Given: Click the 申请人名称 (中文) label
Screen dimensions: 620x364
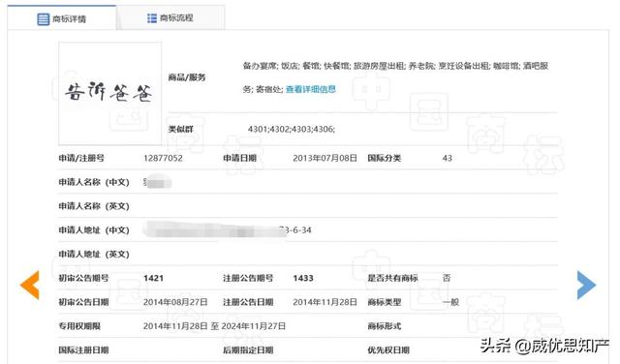Looking at the screenshot, I should pos(94,182).
